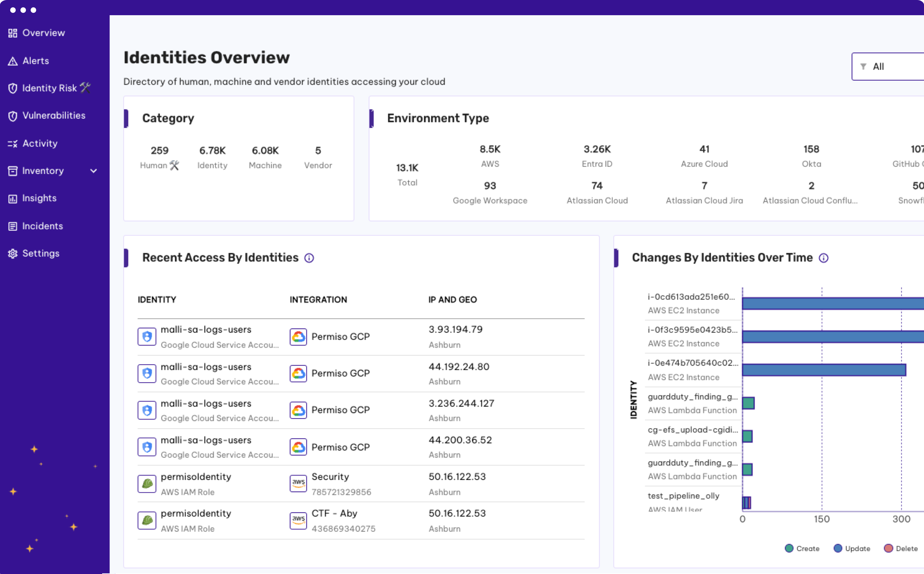Click service account icon for 44.192.24.80 row
The image size is (924, 574).
pyautogui.click(x=147, y=374)
